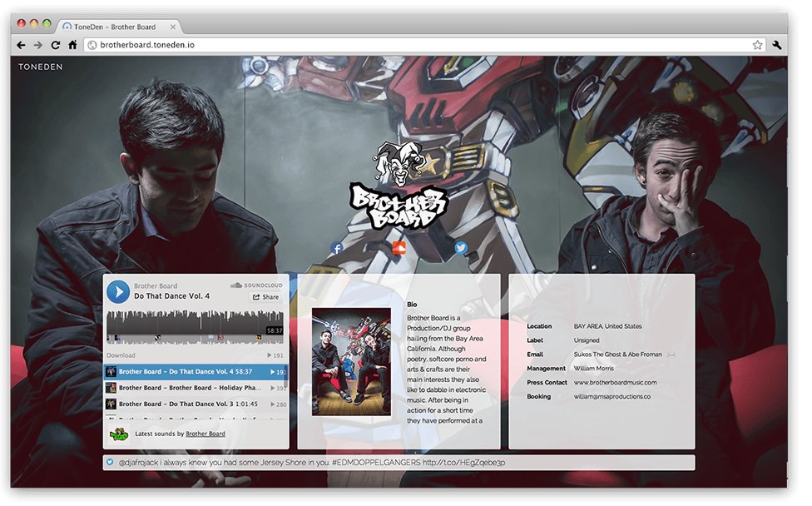This screenshot has width=812, height=506.
Task: Open the browser home page icon
Action: pyautogui.click(x=72, y=45)
